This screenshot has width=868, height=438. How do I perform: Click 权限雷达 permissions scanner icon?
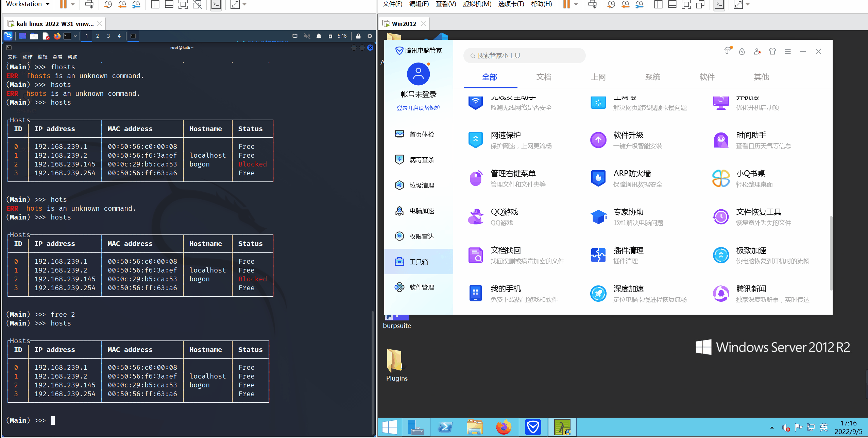(x=398, y=236)
